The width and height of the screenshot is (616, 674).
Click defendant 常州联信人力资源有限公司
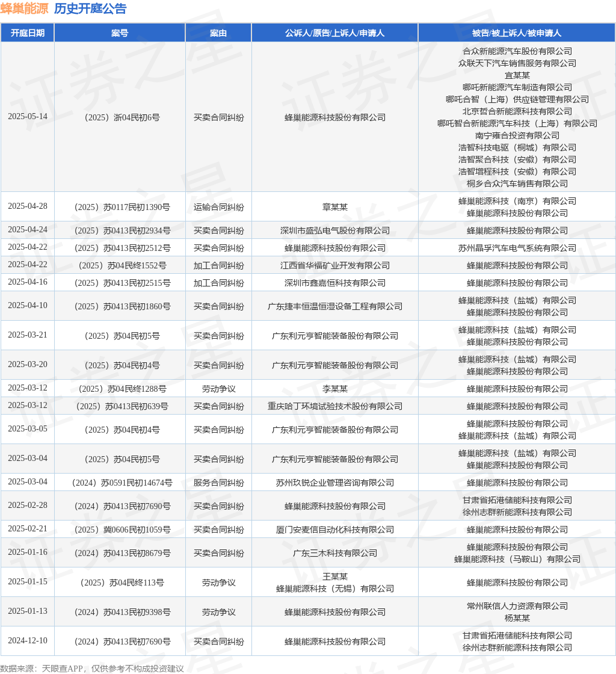point(517,606)
